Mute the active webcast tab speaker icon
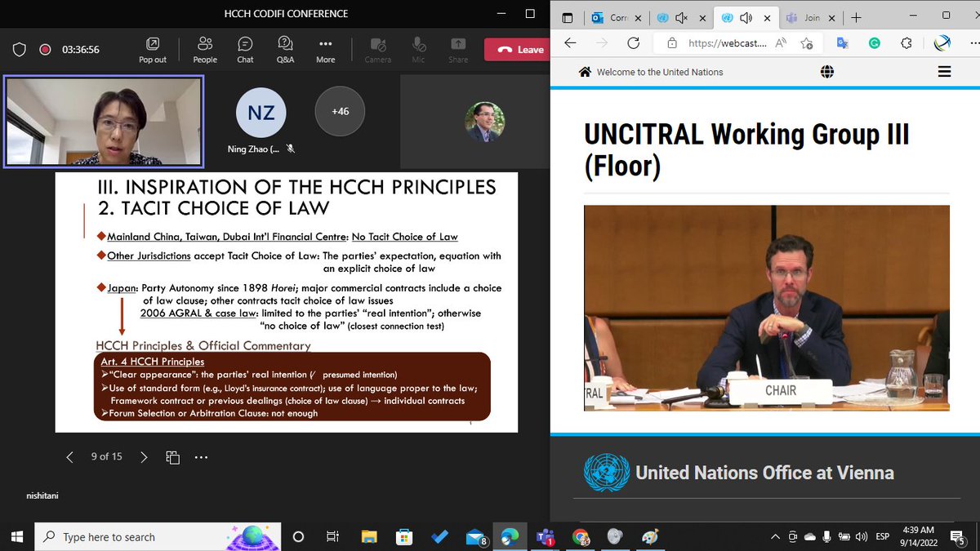The height and width of the screenshot is (551, 980). [746, 17]
